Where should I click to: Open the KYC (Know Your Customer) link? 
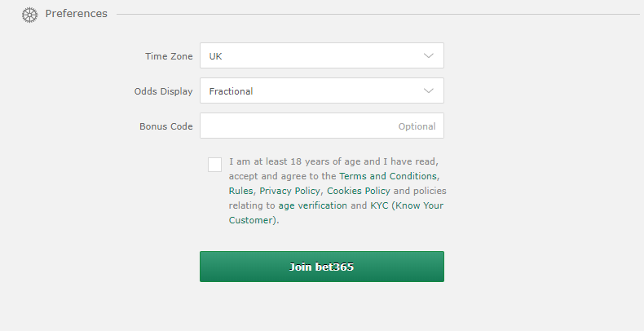pos(407,205)
